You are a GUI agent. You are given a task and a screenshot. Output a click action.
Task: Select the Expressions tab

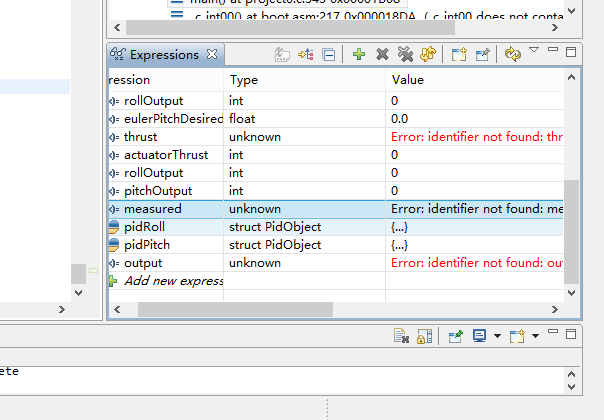tap(164, 55)
